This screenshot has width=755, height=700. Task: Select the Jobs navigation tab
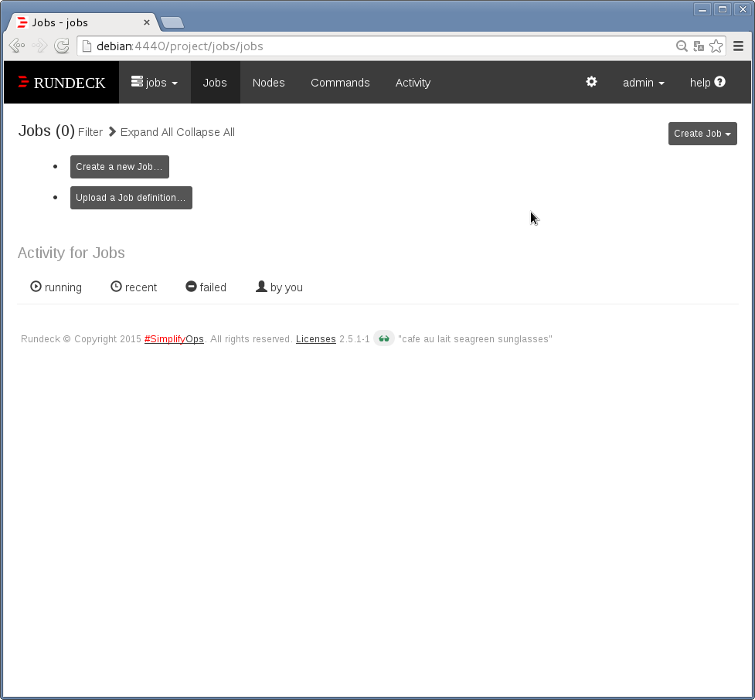(215, 83)
